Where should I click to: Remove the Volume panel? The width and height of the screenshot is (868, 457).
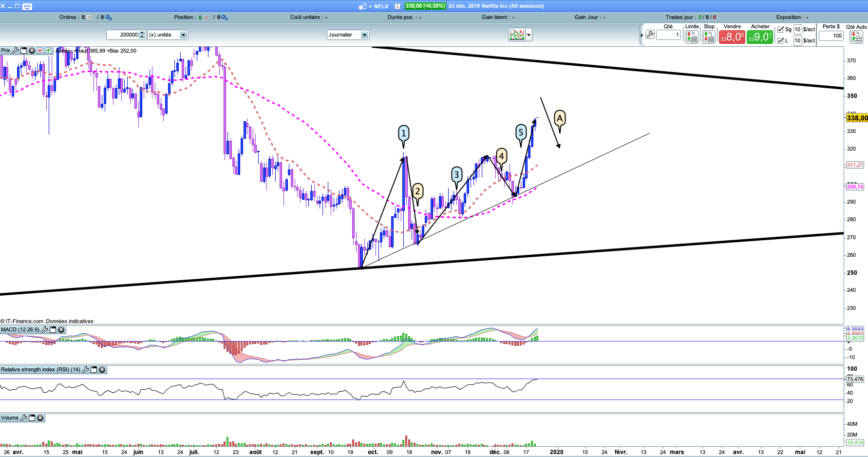click(40, 418)
